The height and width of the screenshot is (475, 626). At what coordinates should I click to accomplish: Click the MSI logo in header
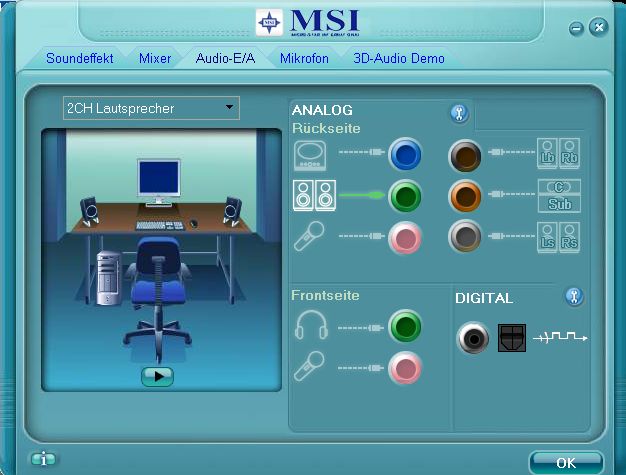308,23
